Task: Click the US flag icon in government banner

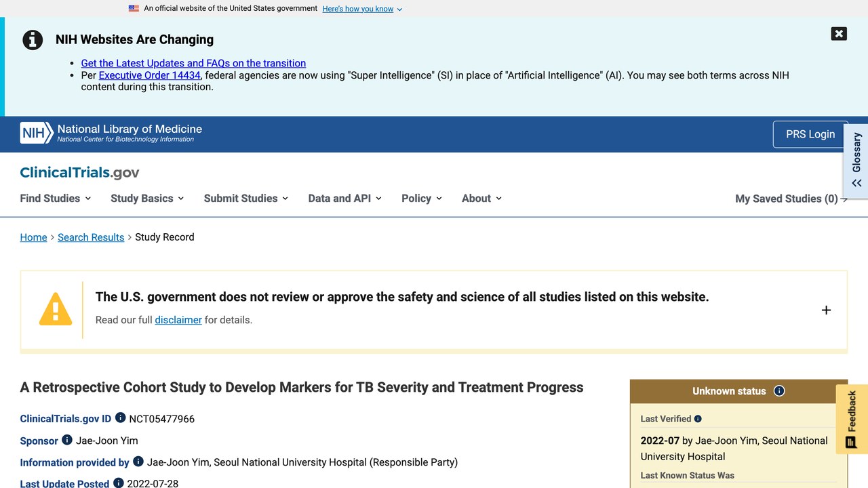Action: coord(134,9)
